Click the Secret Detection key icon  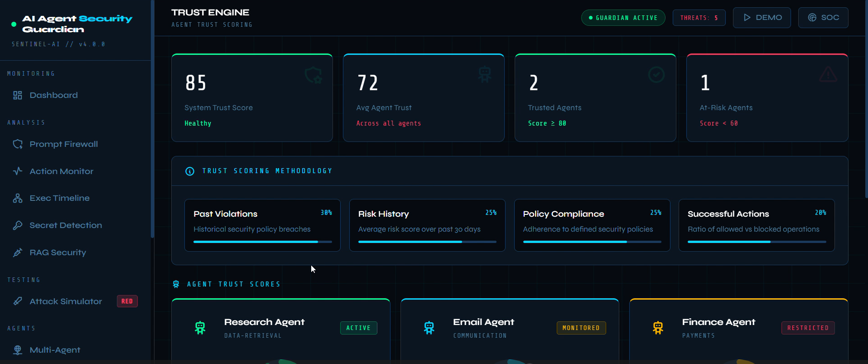[18, 225]
